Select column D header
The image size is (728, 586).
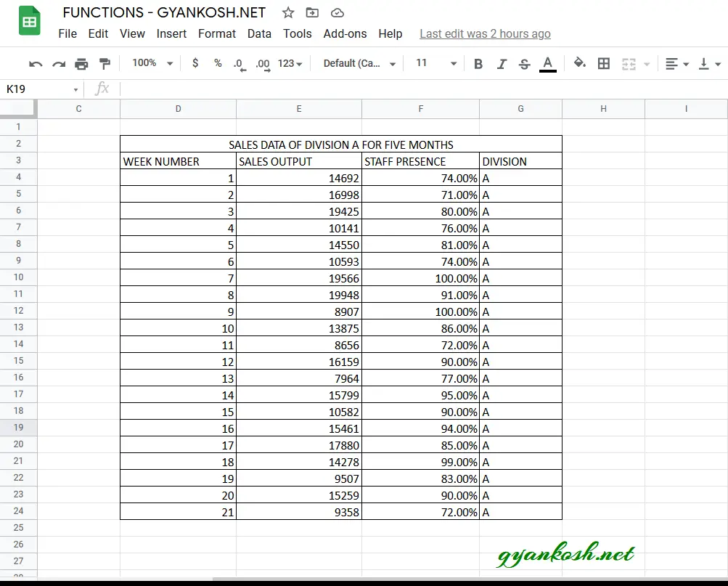pyautogui.click(x=178, y=109)
